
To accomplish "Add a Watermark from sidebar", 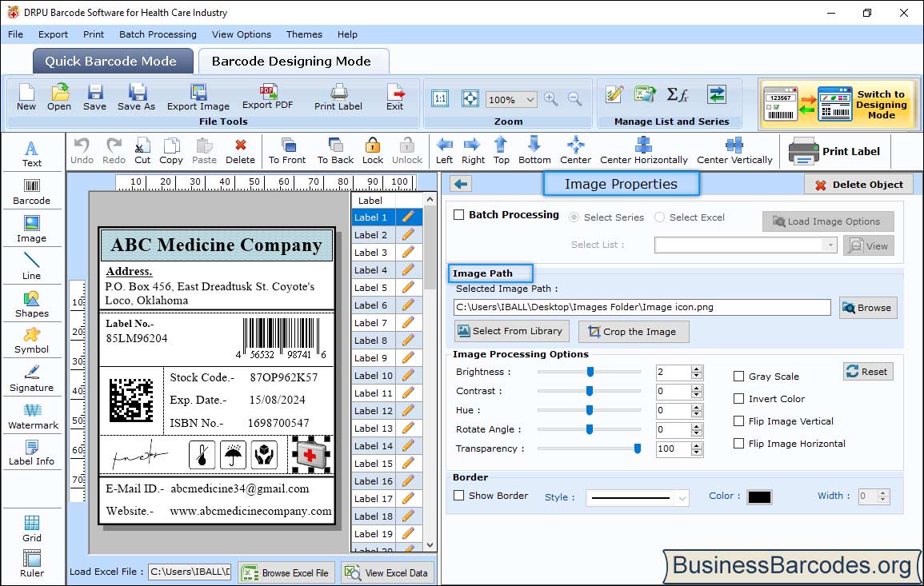I will 33,417.
